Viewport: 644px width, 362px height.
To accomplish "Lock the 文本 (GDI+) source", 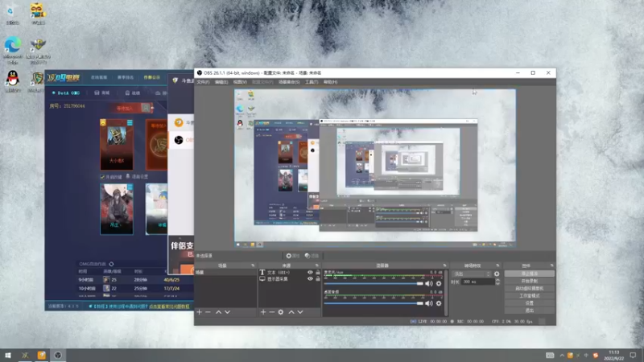I will click(318, 272).
